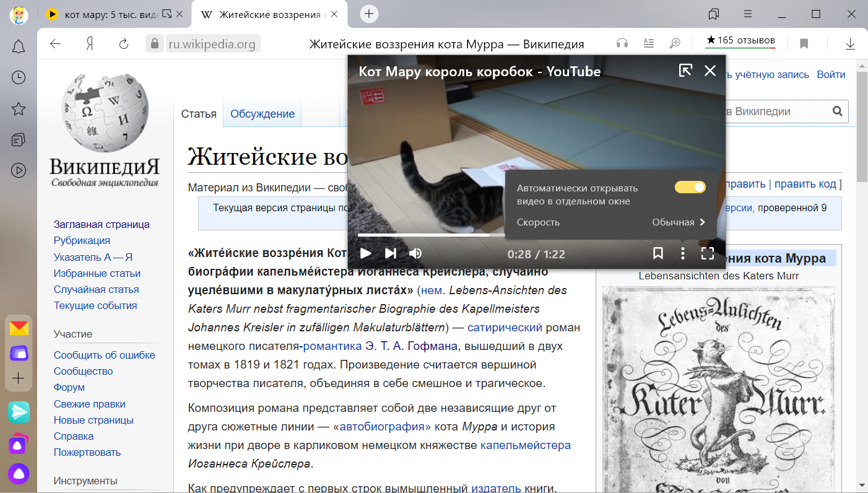The height and width of the screenshot is (493, 868).
Task: Open browser main menu hamburger
Action: click(748, 14)
